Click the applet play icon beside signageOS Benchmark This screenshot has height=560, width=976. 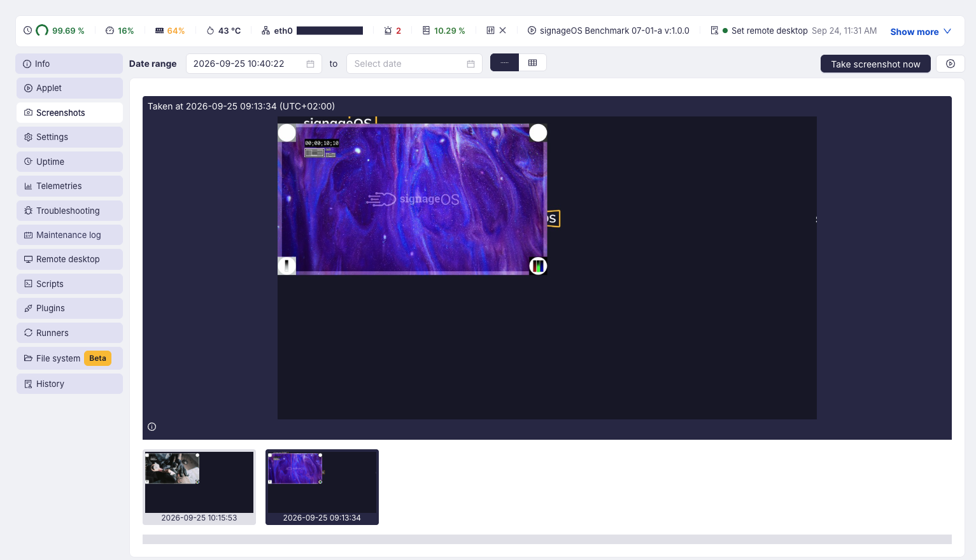point(532,31)
